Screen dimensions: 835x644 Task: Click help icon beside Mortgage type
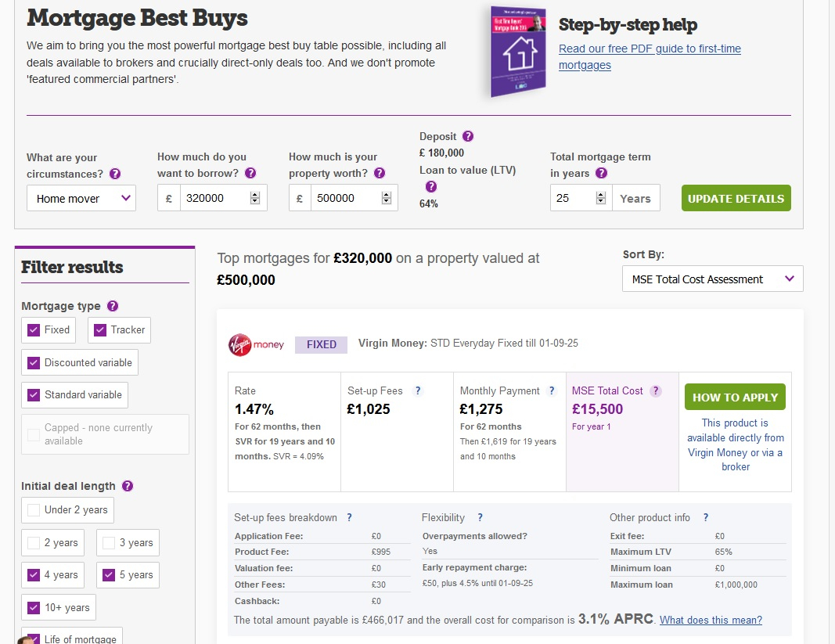(x=113, y=306)
